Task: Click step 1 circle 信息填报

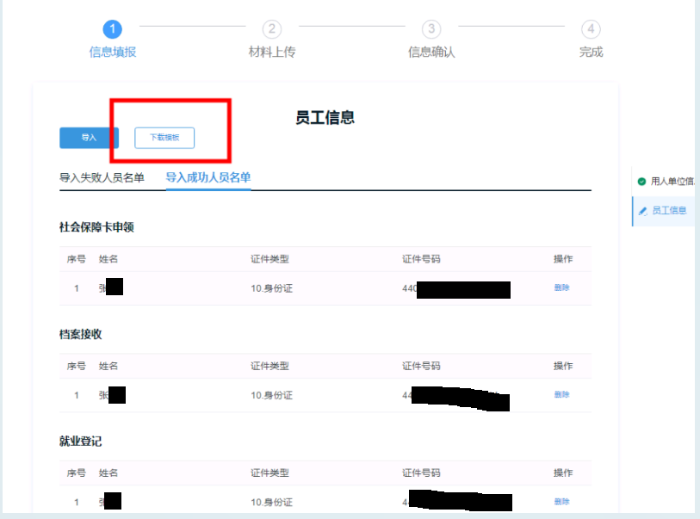Action: [x=112, y=29]
